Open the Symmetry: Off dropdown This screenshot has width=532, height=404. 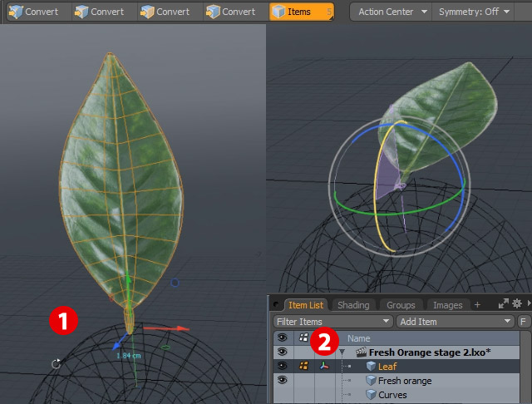474,12
